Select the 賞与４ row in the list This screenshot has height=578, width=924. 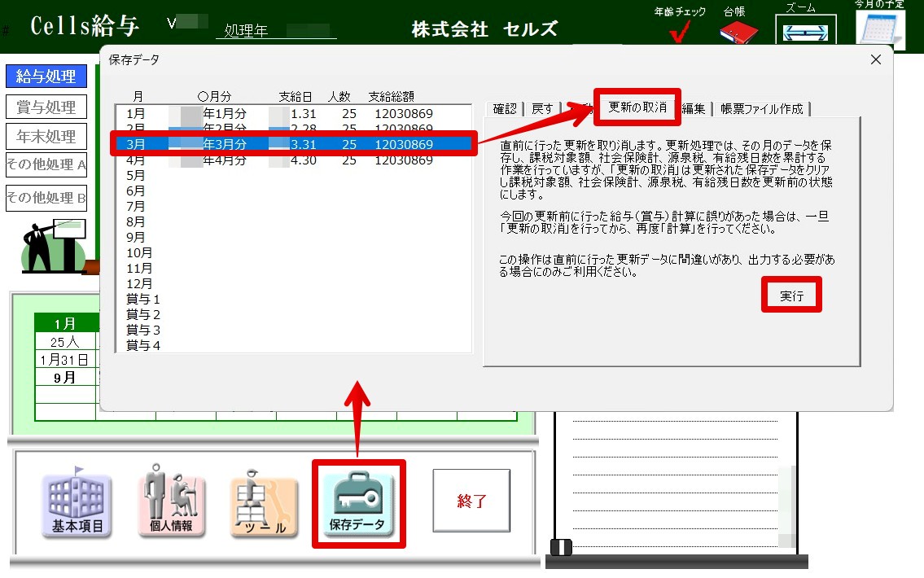(293, 344)
